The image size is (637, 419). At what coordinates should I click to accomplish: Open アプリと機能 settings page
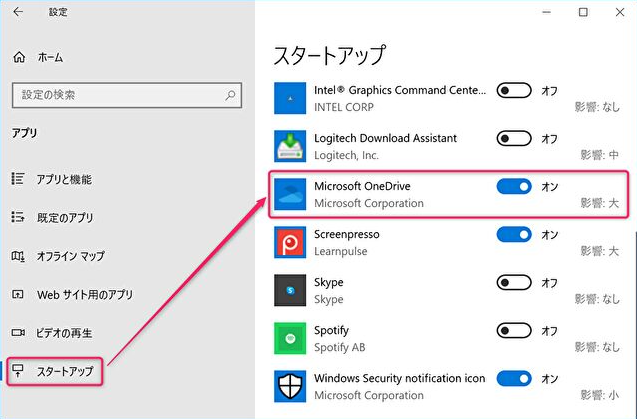click(x=64, y=179)
